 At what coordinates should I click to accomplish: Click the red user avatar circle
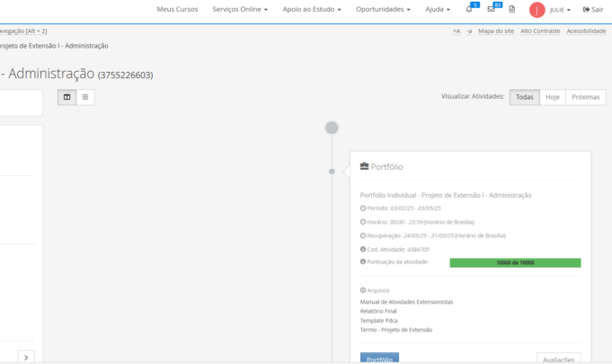(x=537, y=10)
